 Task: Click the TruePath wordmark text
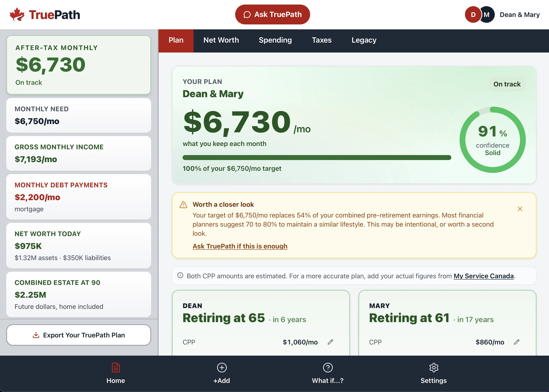54,15
